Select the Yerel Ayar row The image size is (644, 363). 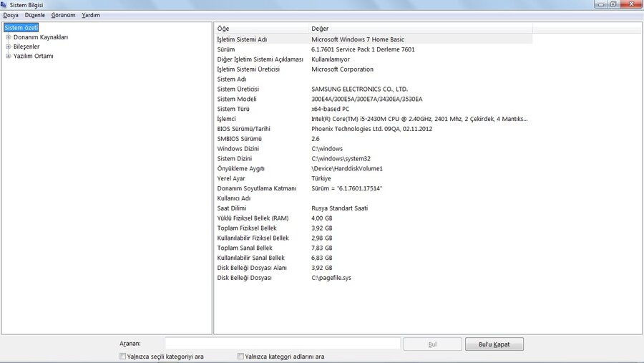374,178
